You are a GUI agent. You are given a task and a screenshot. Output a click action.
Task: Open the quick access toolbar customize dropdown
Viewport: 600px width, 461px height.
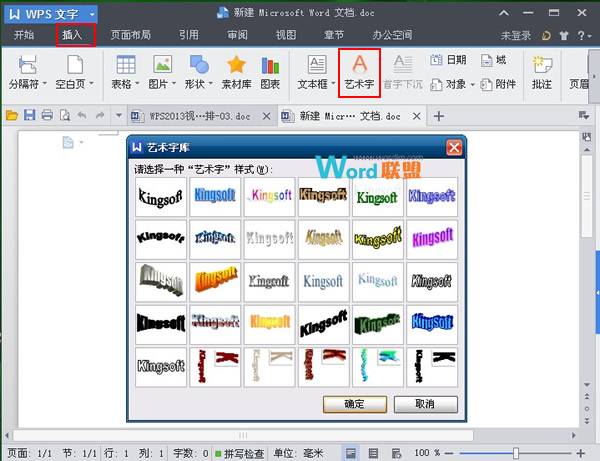click(x=119, y=115)
